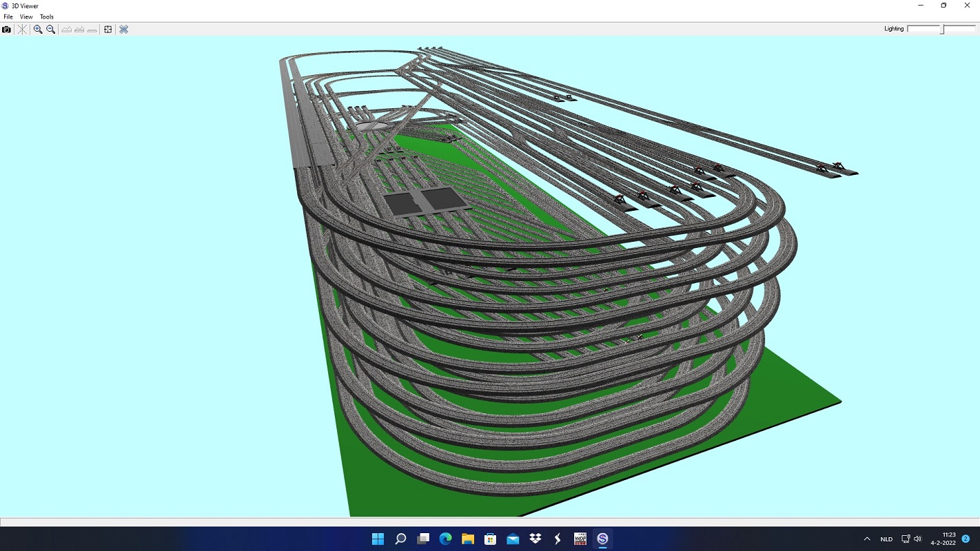Open Microsoft Store from the taskbar
This screenshot has height=551, width=980.
coord(490,539)
